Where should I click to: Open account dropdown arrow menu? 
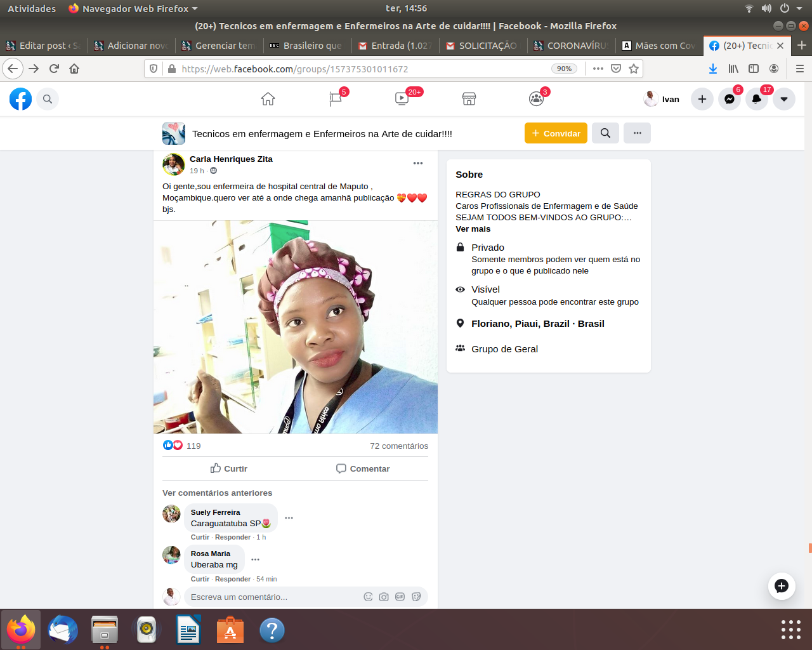tap(784, 99)
